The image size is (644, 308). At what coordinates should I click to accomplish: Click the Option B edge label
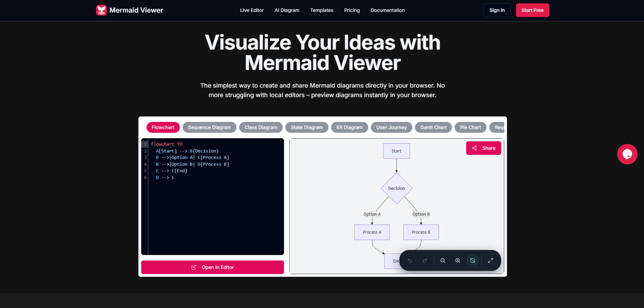[x=421, y=214]
